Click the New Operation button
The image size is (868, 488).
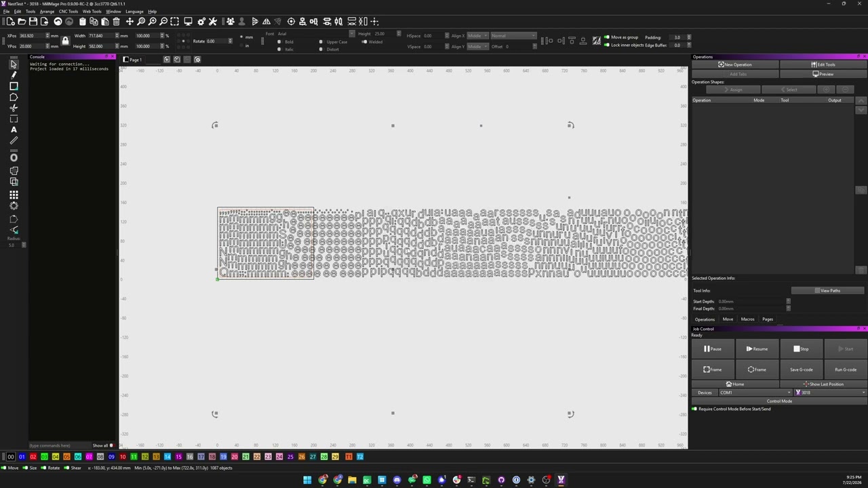735,64
